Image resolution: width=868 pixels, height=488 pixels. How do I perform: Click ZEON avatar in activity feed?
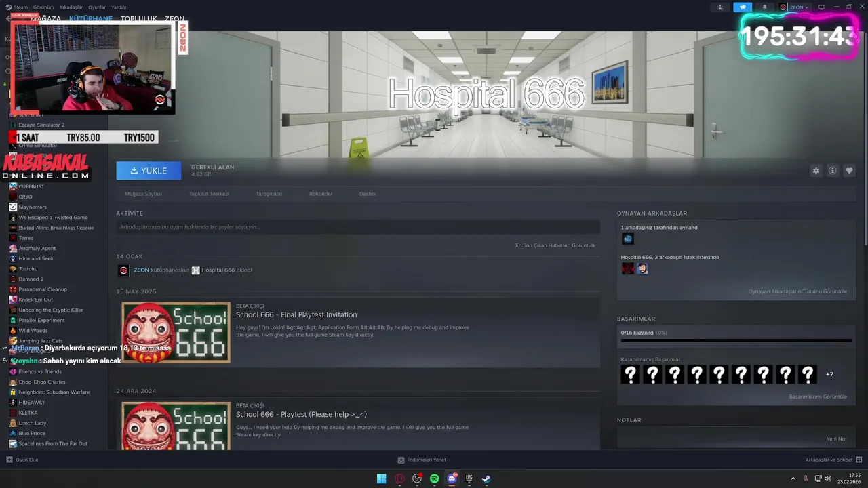pyautogui.click(x=123, y=270)
